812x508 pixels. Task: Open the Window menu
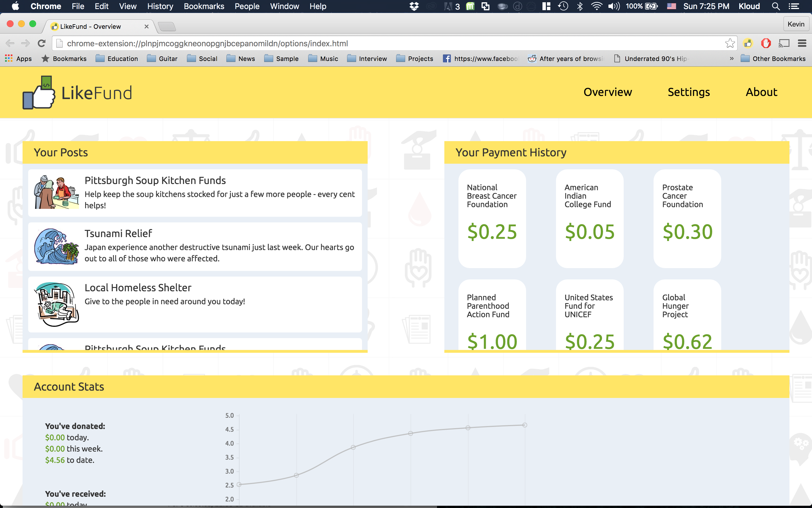click(x=284, y=6)
